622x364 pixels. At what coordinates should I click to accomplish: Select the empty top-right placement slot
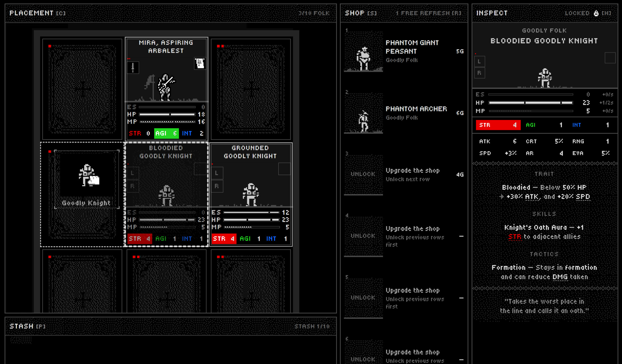click(251, 89)
